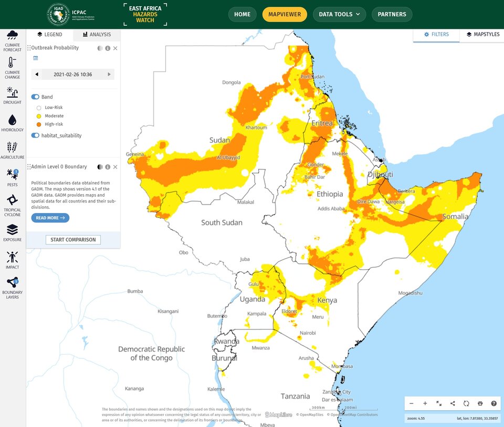Select the Hydrology sidebar icon
The height and width of the screenshot is (427, 504).
13,123
